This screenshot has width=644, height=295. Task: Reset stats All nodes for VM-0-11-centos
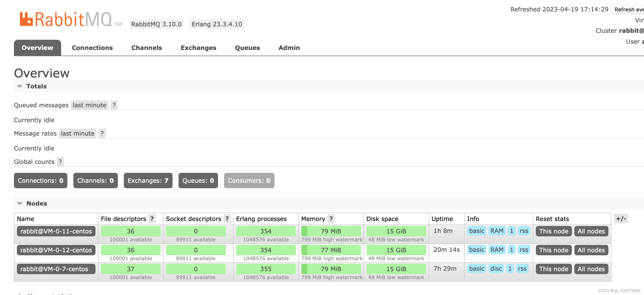click(591, 231)
